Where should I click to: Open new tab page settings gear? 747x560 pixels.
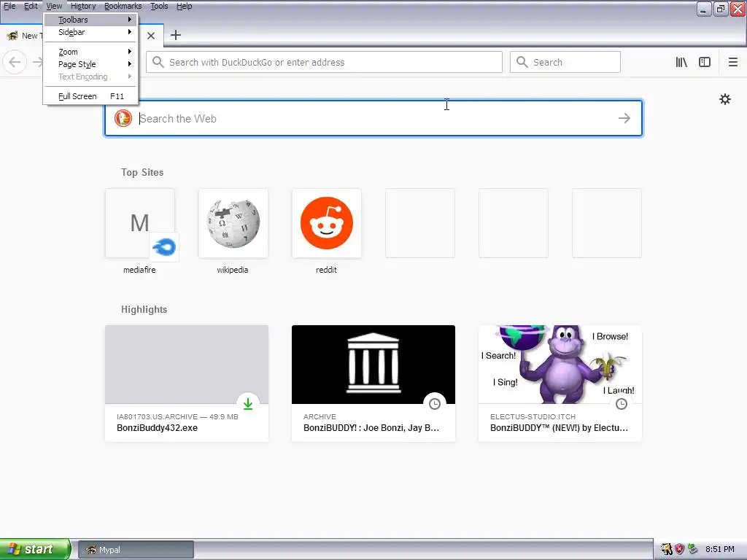tap(724, 99)
